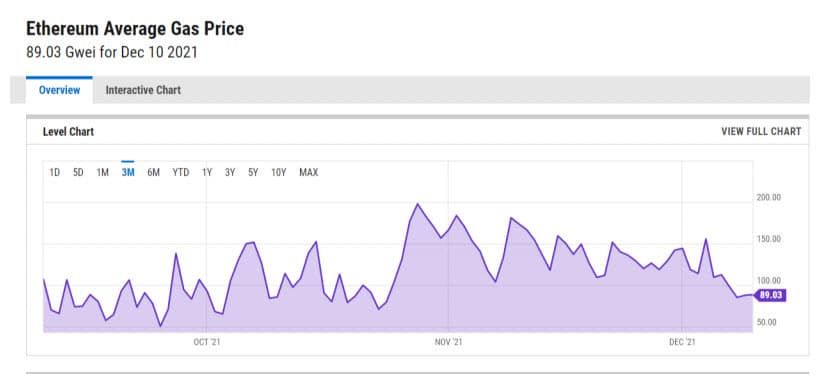Select the 1D time range
The height and width of the screenshot is (380, 822).
(55, 172)
